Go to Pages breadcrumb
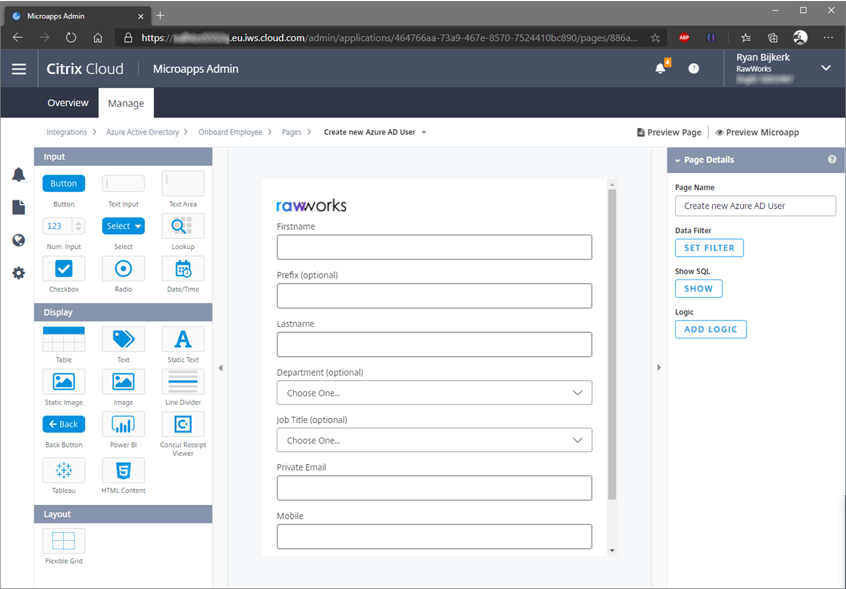The image size is (846, 589). click(291, 132)
